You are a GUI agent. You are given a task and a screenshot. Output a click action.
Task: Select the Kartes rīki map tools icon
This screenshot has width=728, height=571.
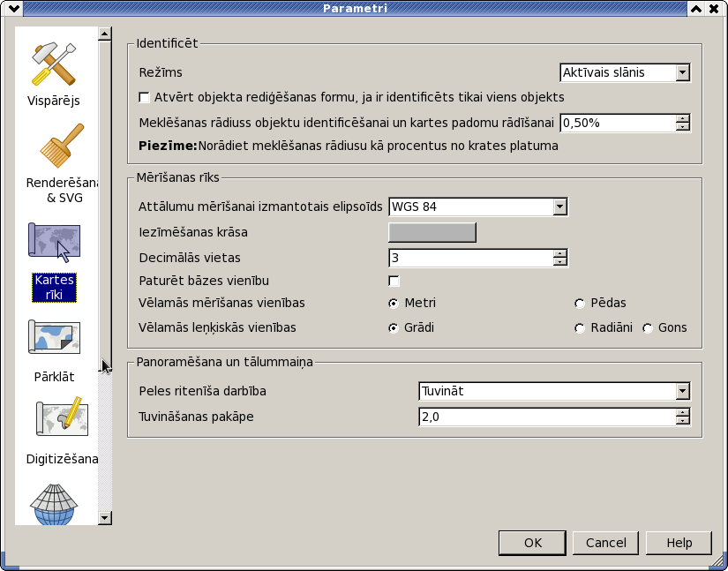55,243
